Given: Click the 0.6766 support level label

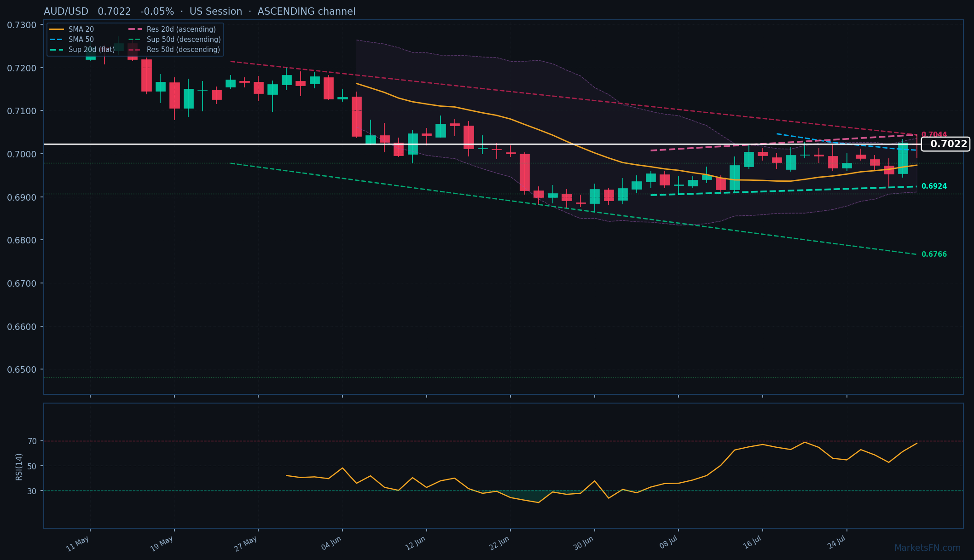Looking at the screenshot, I should click(934, 254).
